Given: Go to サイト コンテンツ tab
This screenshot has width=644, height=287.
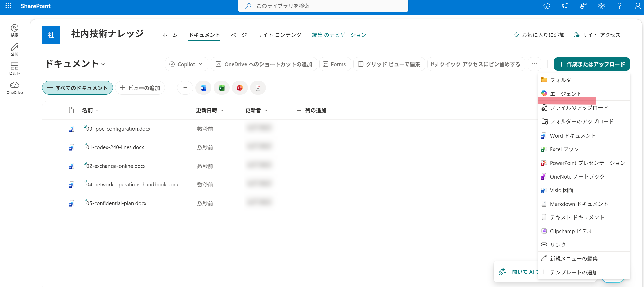Looking at the screenshot, I should [279, 35].
